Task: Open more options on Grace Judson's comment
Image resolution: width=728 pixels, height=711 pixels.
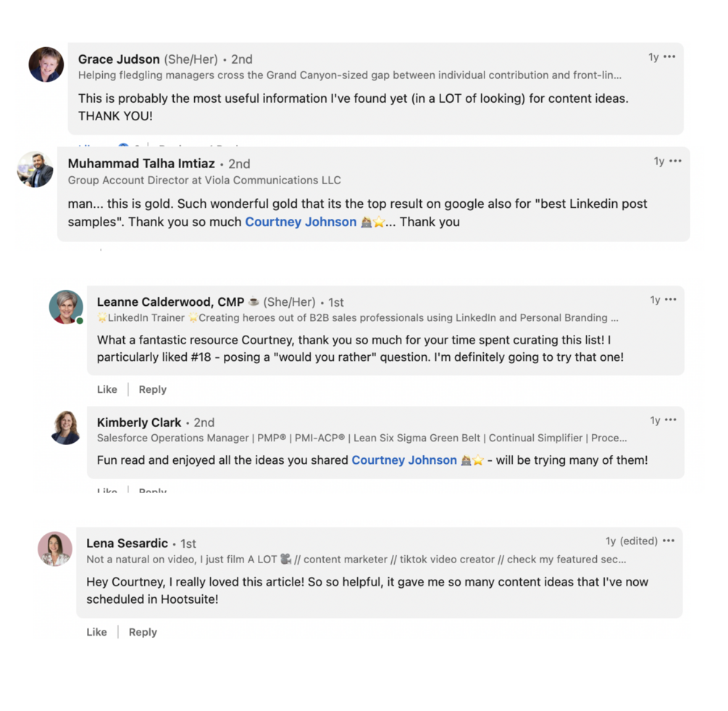Action: pos(669,57)
